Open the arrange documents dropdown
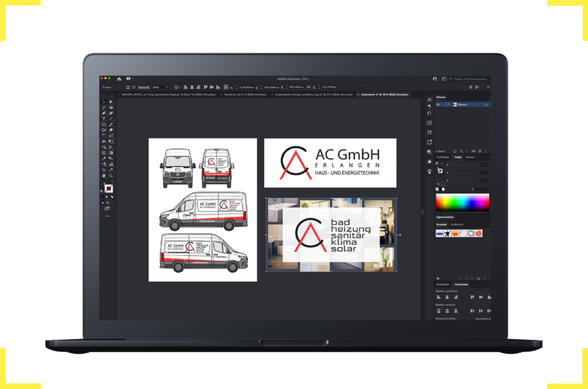Image resolution: width=588 pixels, height=389 pixels. click(x=129, y=79)
